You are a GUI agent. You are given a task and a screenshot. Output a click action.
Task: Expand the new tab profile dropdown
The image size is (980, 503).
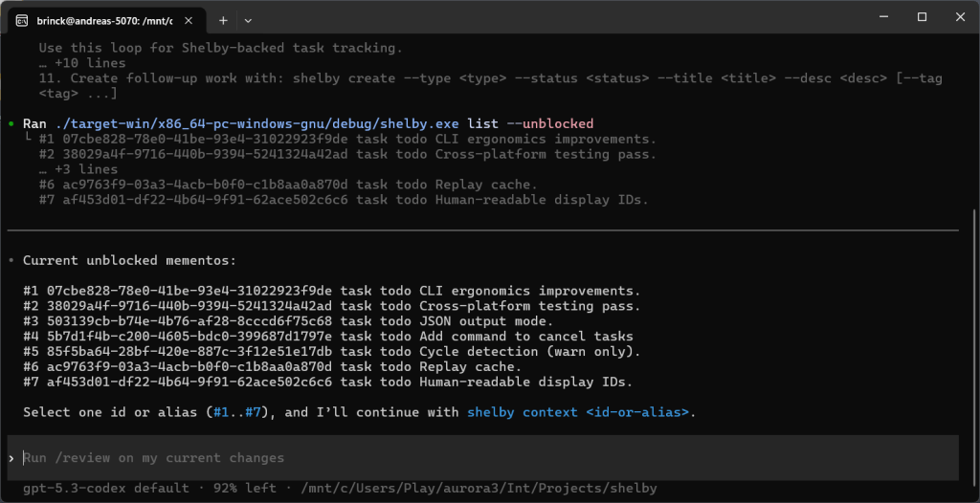coord(249,19)
